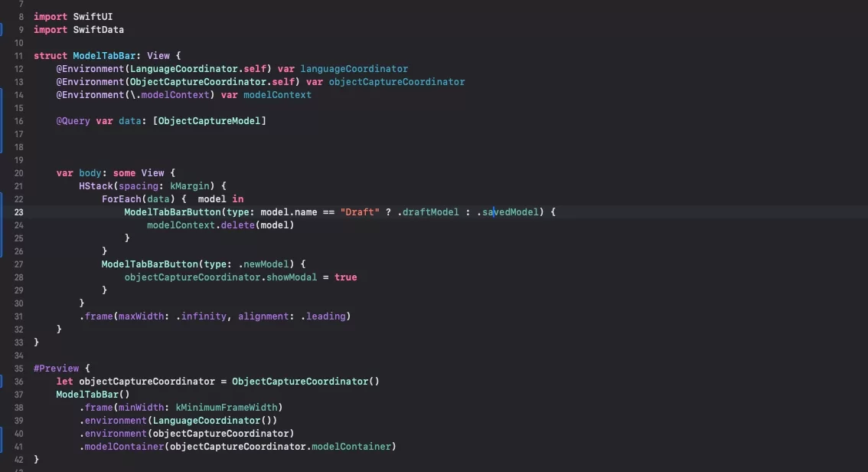Viewport: 868px width, 472px height.
Task: Click line number 35 in the gutter
Action: pos(19,369)
